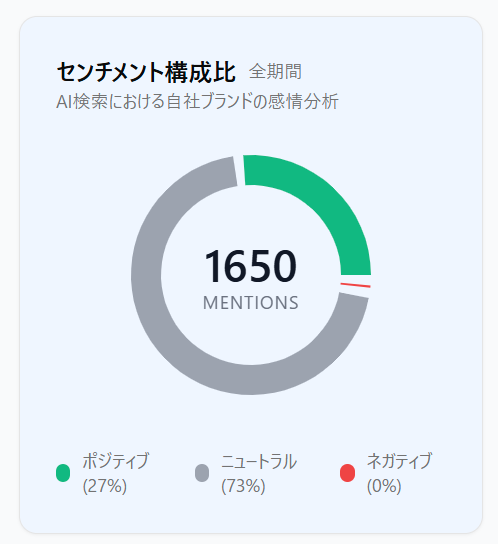The width and height of the screenshot is (498, 544).
Task: Click the (27%) positive percentage
Action: pos(105,486)
